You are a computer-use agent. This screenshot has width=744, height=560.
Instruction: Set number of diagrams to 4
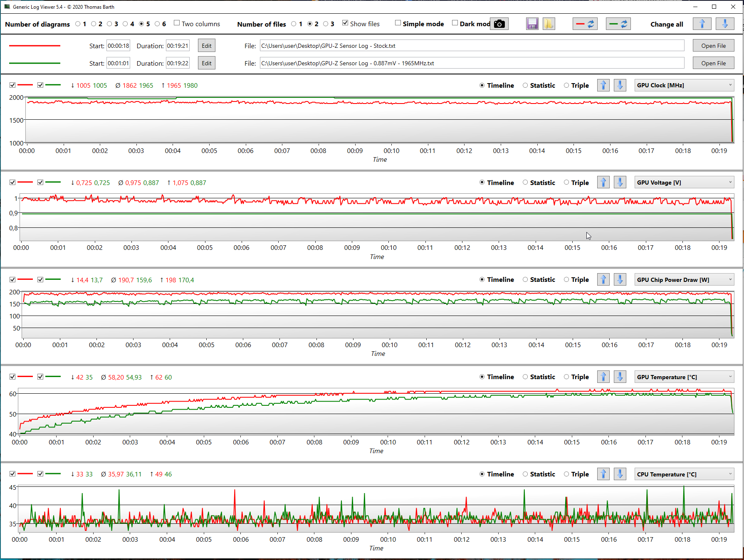click(125, 24)
